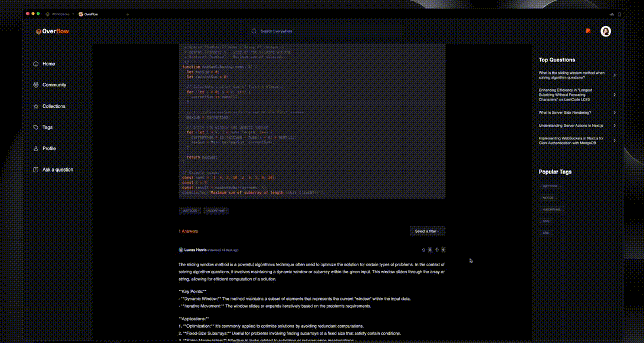The width and height of the screenshot is (644, 343).
Task: Click the 'Popular Tags' heading
Action: coord(555,171)
